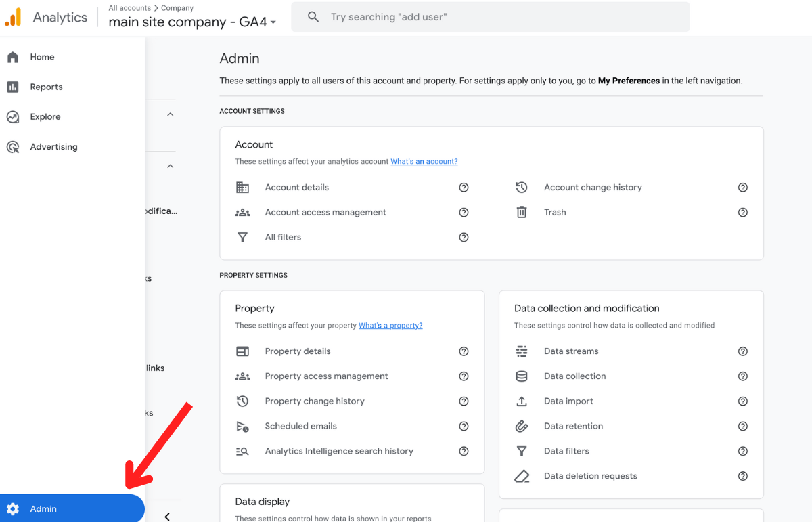Open Advertising in left navigation

pos(53,146)
